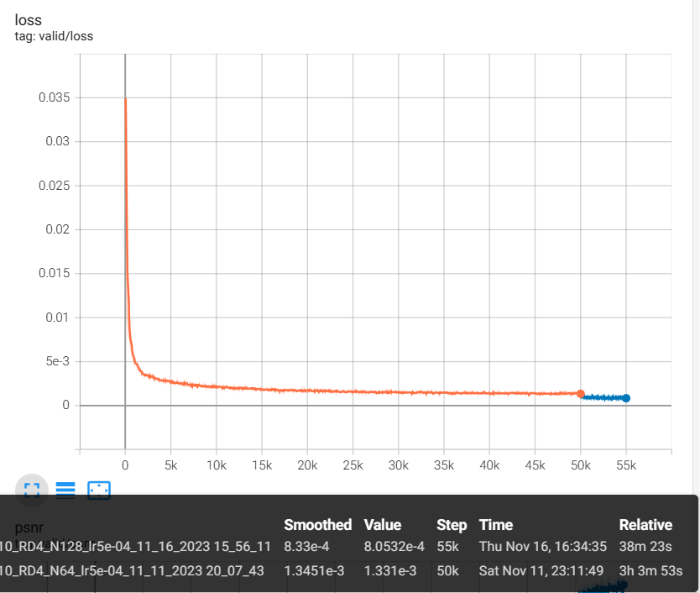Click the blue data point at step 55k
700x593 pixels.
(x=626, y=398)
